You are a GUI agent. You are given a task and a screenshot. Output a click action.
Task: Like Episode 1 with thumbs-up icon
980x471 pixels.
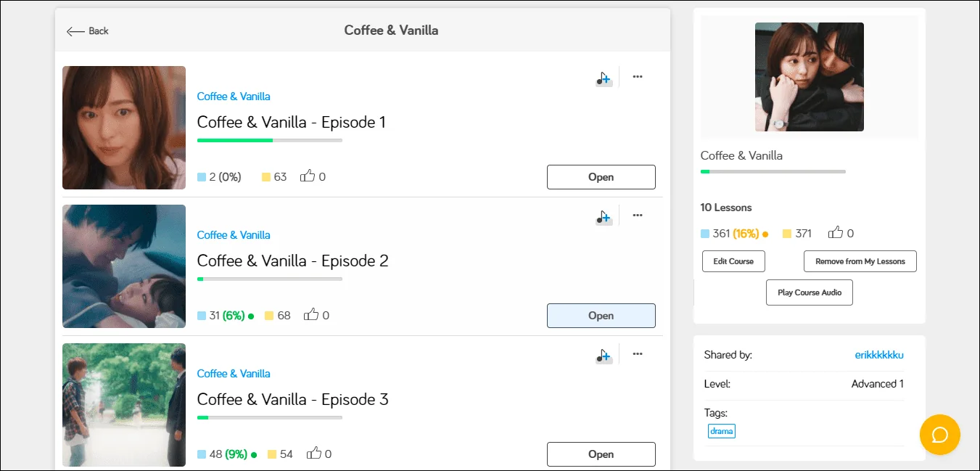click(x=308, y=176)
